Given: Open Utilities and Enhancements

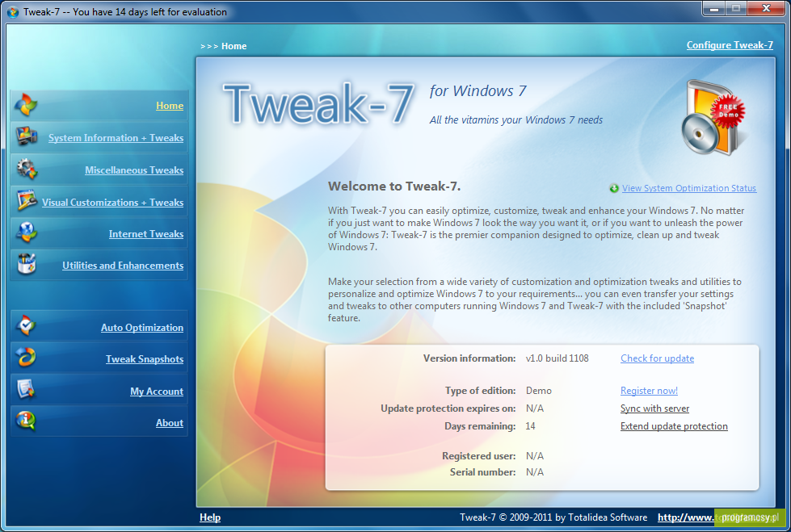Looking at the screenshot, I should pyautogui.click(x=123, y=266).
